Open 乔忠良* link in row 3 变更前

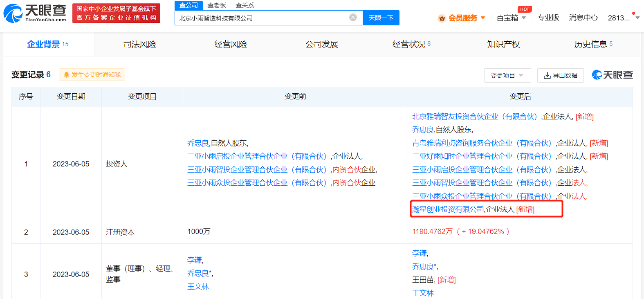pyautogui.click(x=200, y=273)
